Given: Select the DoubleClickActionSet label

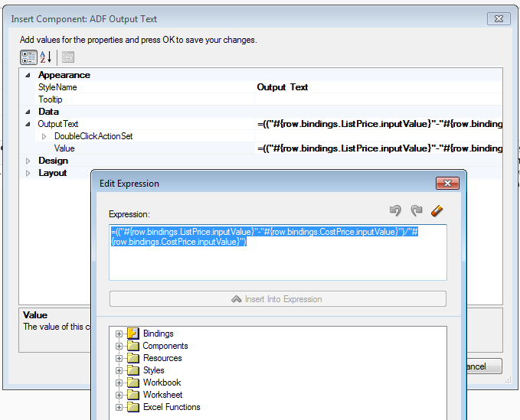Looking at the screenshot, I should click(x=93, y=136).
